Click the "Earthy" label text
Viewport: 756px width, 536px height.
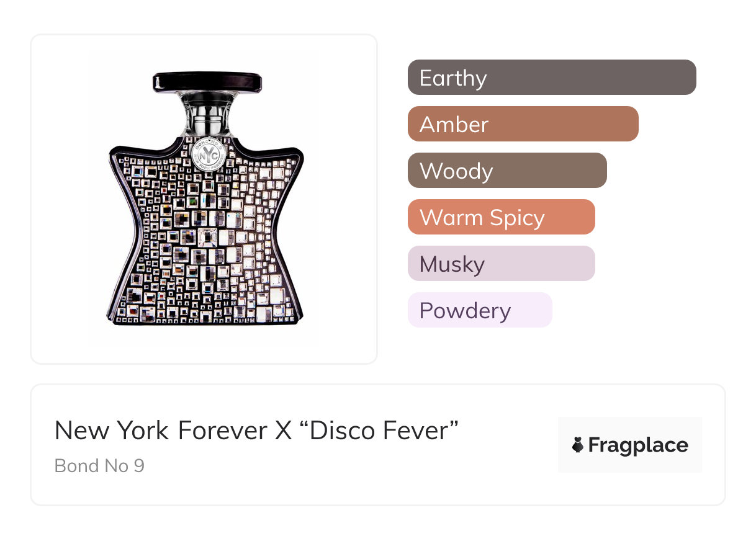point(453,78)
